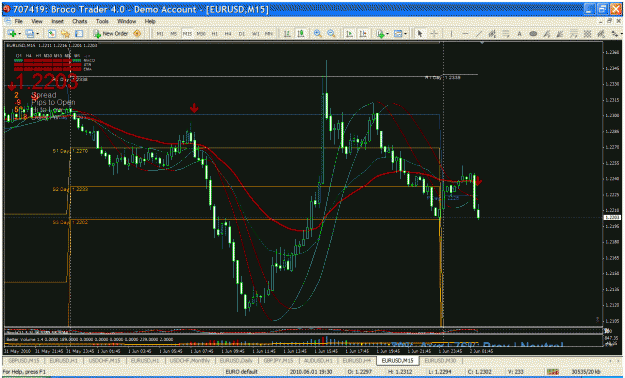
Task: Switch to H1 timeframe
Action: coord(214,34)
